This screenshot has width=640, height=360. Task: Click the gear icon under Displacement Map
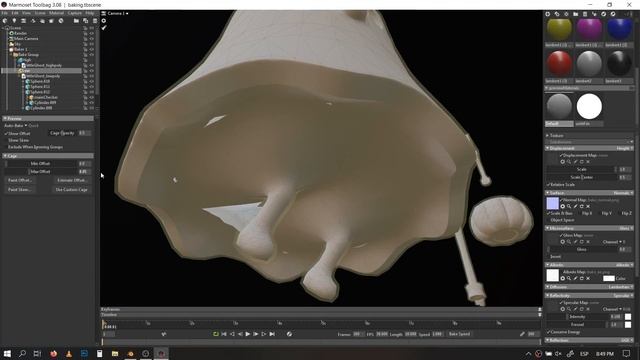pyautogui.click(x=562, y=162)
